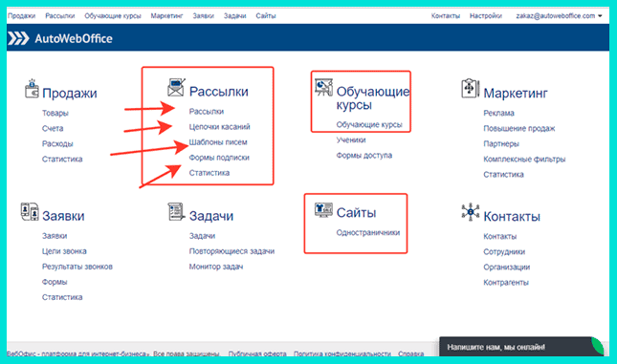Open Контакты in the top menu
This screenshot has height=364, width=617.
(446, 16)
